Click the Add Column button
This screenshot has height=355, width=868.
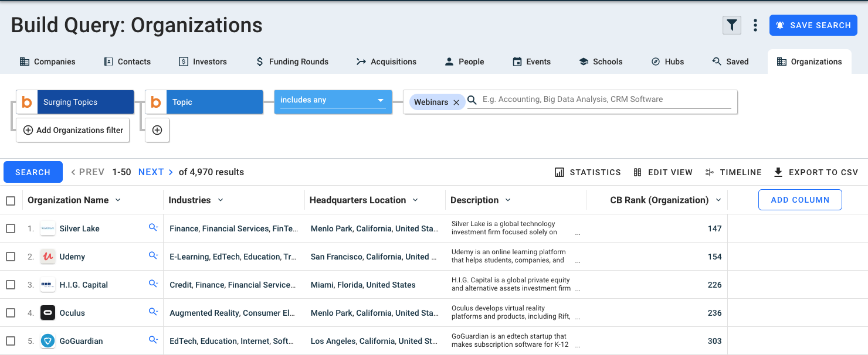coord(800,200)
